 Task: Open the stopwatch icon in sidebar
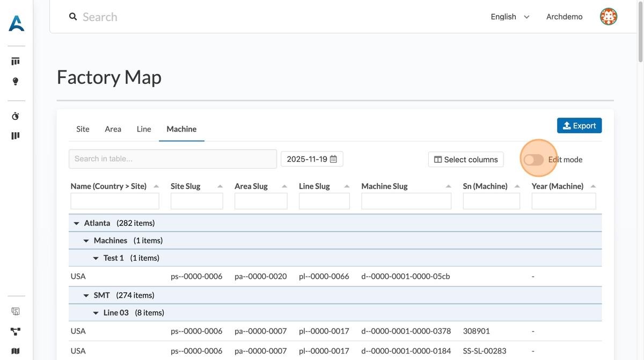[x=16, y=116]
